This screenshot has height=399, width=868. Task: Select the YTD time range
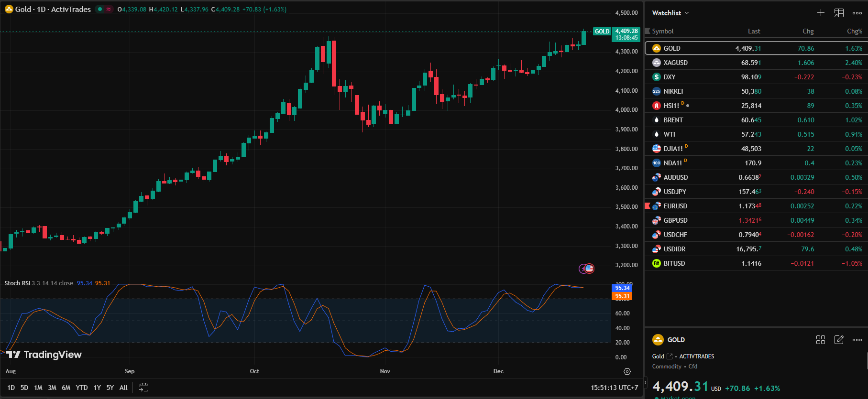click(82, 388)
